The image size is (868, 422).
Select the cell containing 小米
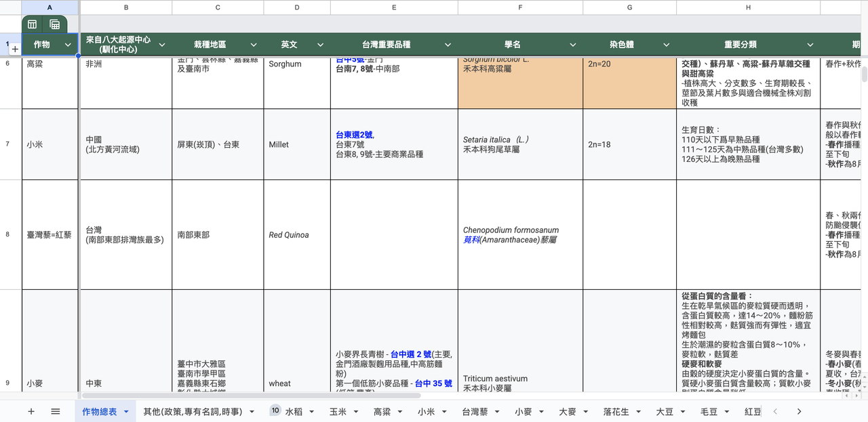pos(50,144)
